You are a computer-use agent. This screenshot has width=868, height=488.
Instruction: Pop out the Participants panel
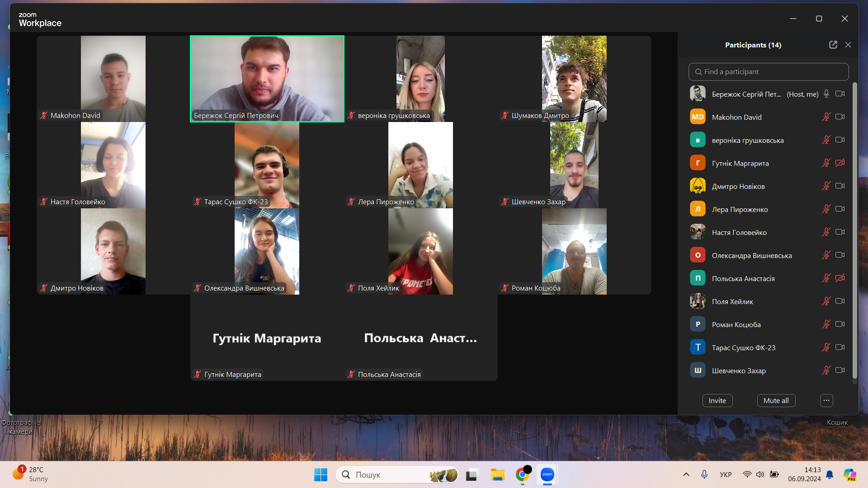click(833, 45)
